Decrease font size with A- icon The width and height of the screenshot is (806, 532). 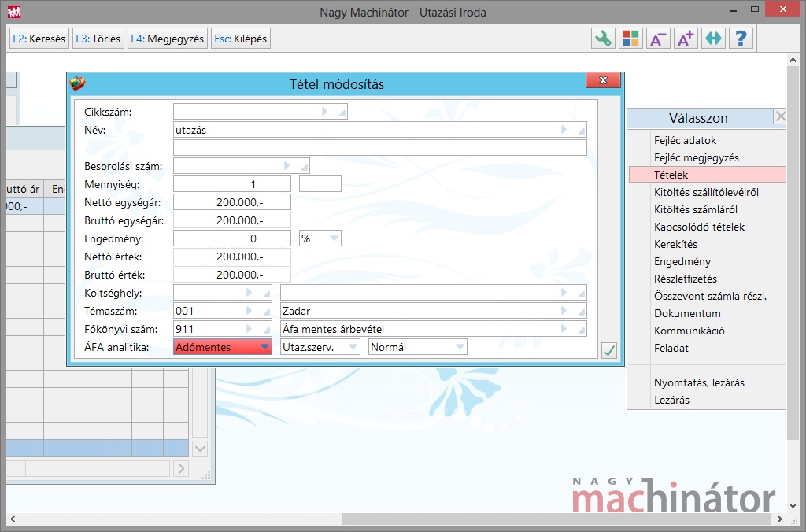tap(658, 39)
